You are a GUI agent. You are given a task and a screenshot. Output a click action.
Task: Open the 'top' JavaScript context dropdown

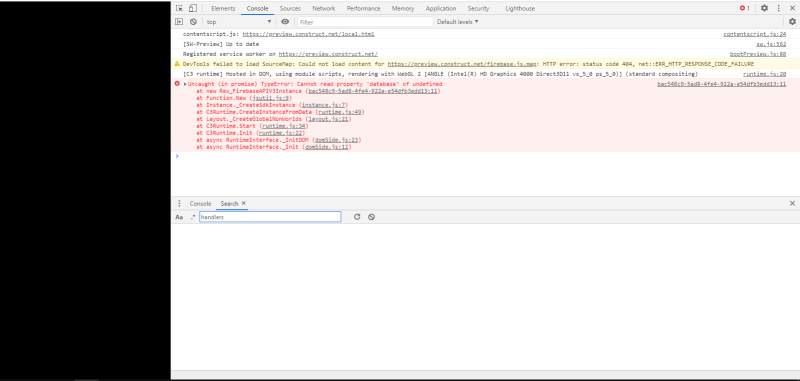pos(239,22)
